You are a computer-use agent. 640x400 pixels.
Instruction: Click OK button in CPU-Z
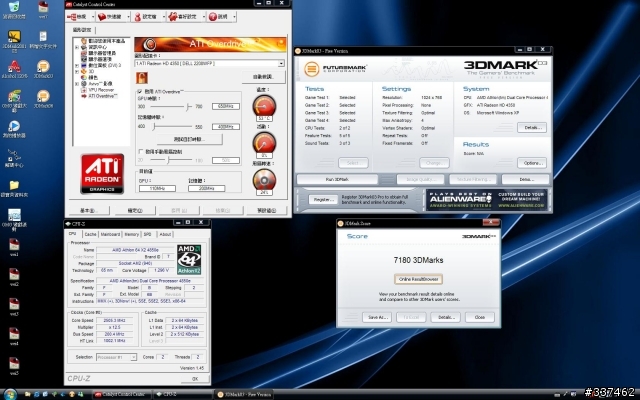point(195,379)
